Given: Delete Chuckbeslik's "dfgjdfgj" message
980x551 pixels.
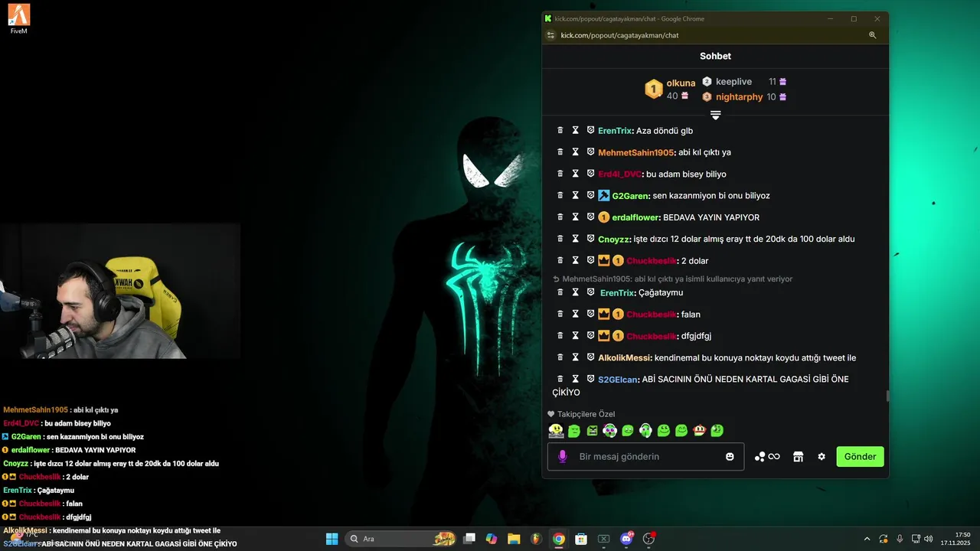Looking at the screenshot, I should tap(560, 335).
